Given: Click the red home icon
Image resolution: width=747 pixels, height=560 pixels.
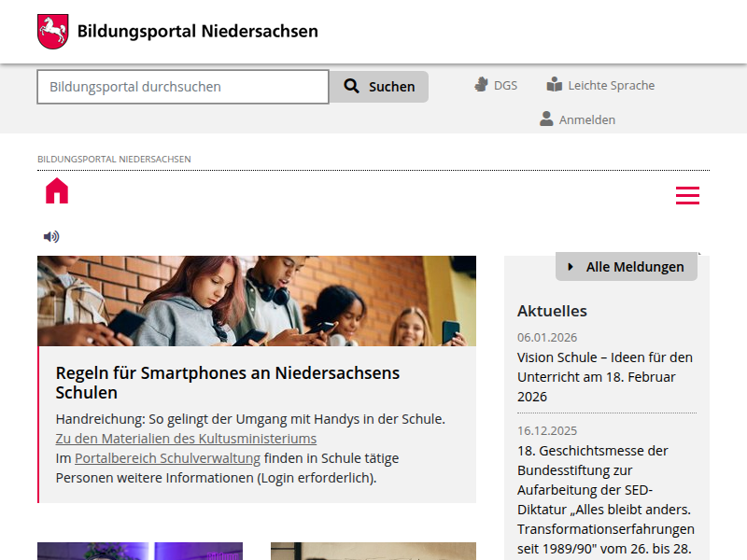Looking at the screenshot, I should (56, 189).
